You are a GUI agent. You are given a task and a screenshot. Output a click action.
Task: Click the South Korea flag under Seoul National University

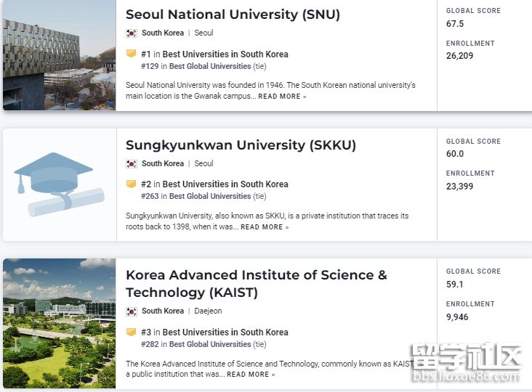[x=131, y=33]
